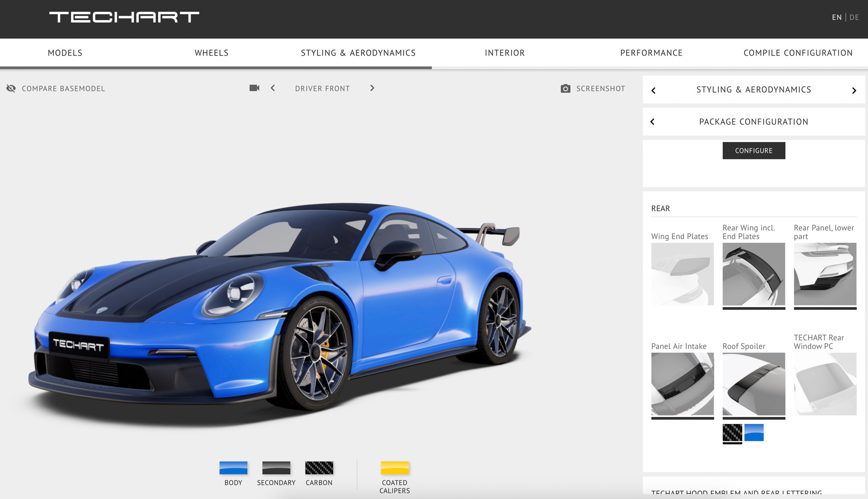The height and width of the screenshot is (499, 868).
Task: Open Compile Configuration tab
Action: pos(798,53)
